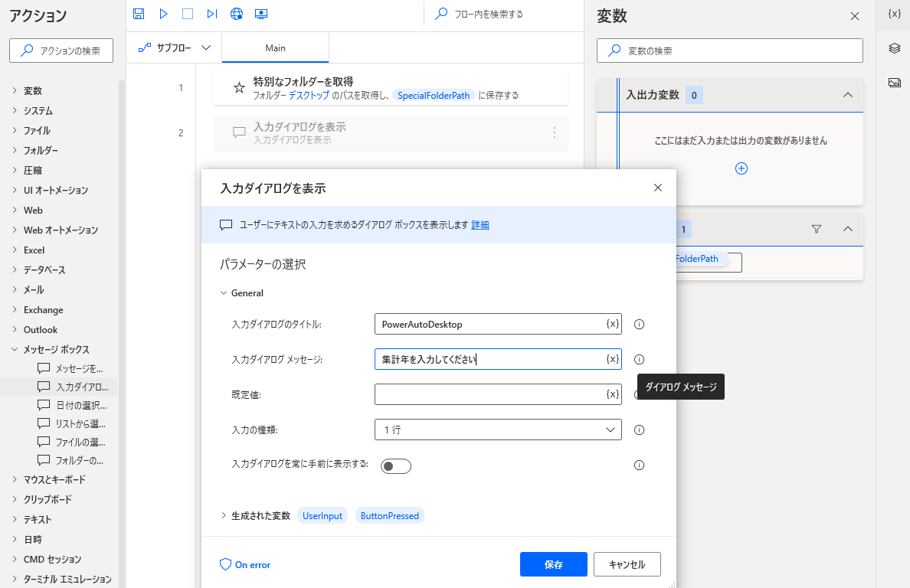Insert variable {x} in dialog message field
Image resolution: width=910 pixels, height=588 pixels.
click(612, 359)
